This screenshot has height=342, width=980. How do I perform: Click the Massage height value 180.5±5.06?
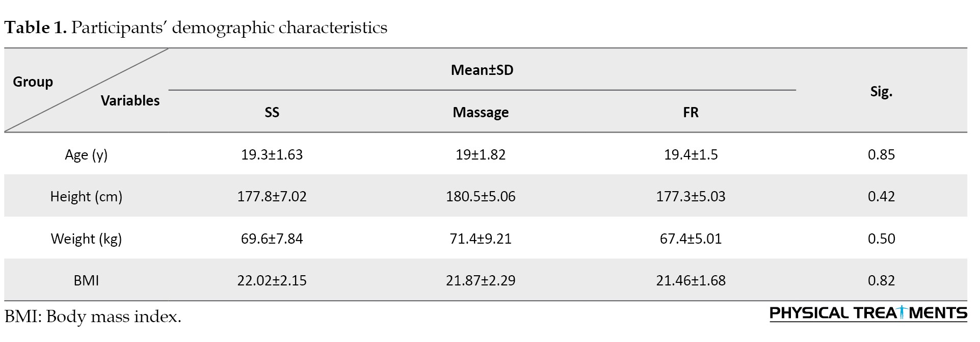click(x=481, y=196)
